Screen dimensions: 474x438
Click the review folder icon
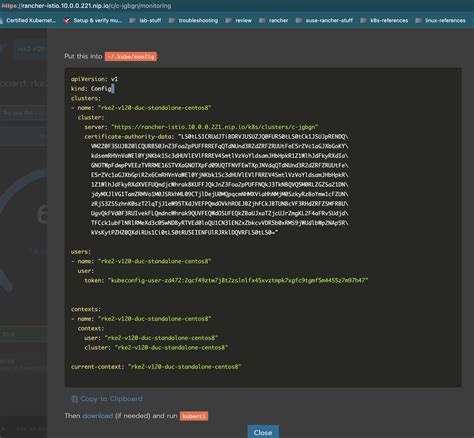pos(229,20)
